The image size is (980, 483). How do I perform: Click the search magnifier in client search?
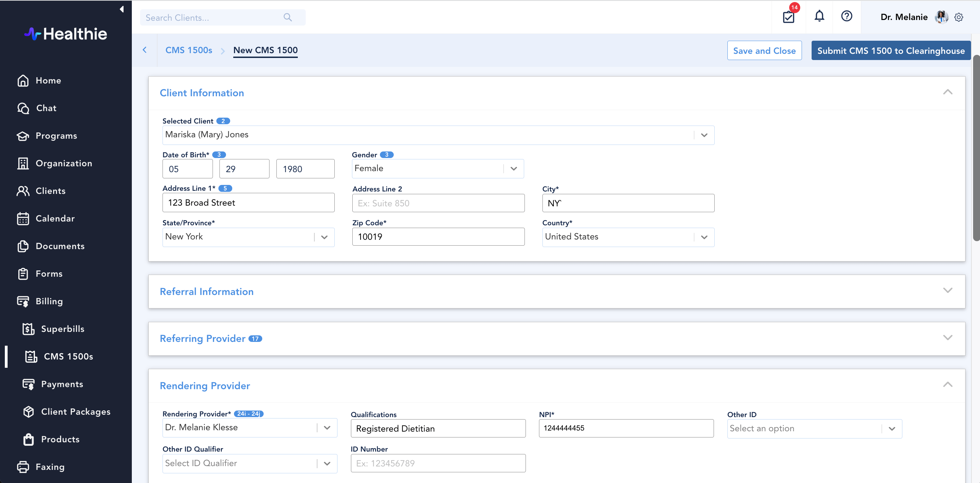pyautogui.click(x=287, y=17)
